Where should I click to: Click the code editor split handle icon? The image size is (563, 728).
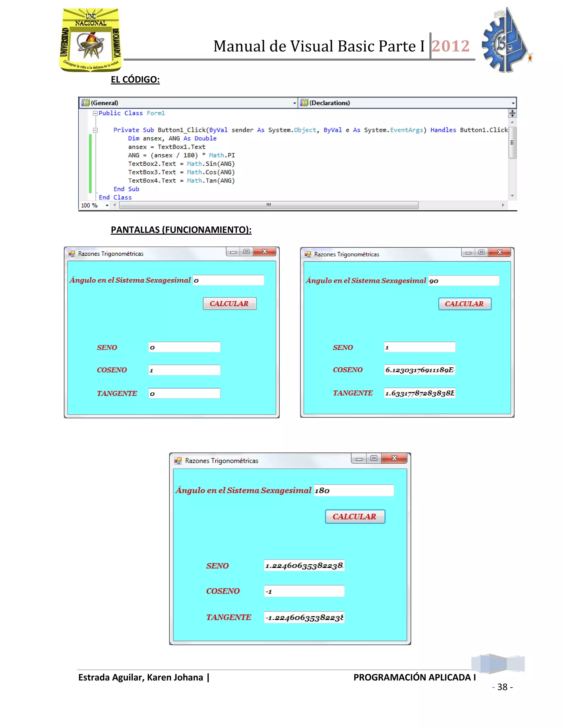(512, 114)
